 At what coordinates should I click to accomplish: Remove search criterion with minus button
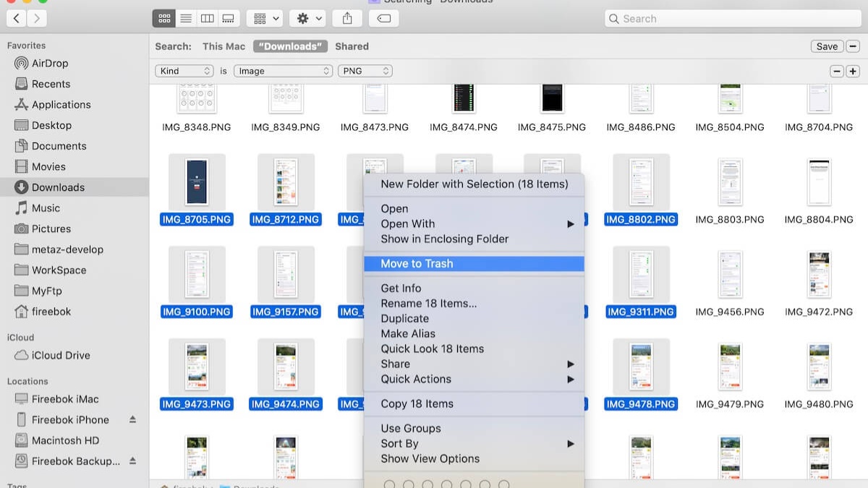pyautogui.click(x=837, y=71)
